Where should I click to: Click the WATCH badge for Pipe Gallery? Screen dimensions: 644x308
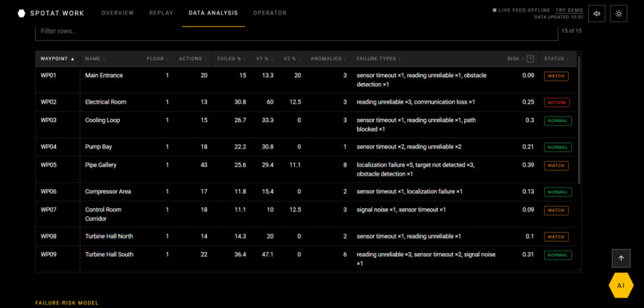[557, 166]
